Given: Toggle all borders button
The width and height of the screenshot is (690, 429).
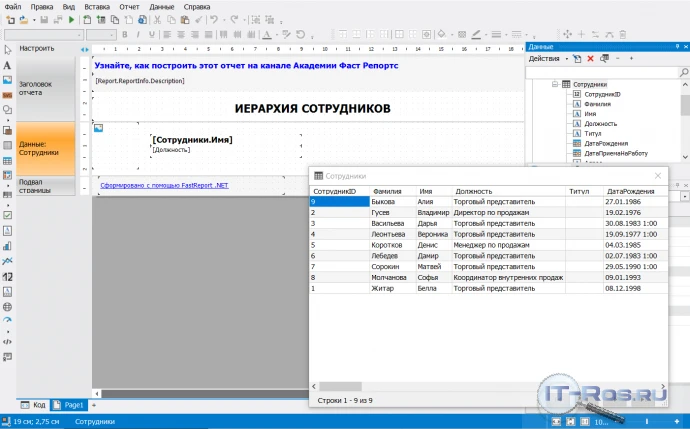Looking at the screenshot, I should click(x=399, y=34).
